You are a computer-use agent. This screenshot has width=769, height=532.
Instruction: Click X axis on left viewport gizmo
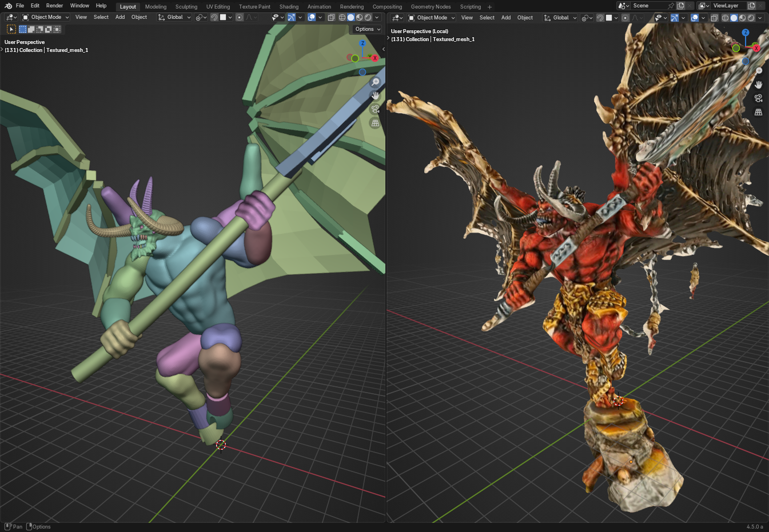(x=375, y=58)
